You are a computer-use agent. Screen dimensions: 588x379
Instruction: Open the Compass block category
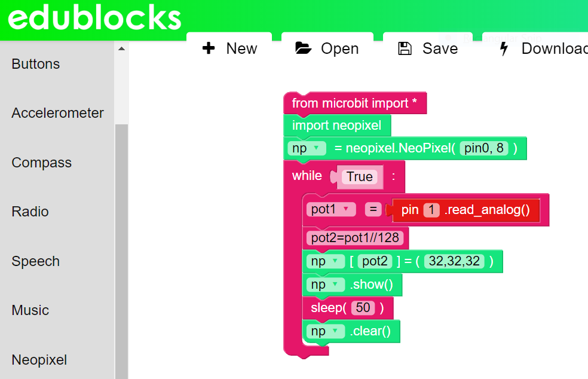(x=41, y=163)
